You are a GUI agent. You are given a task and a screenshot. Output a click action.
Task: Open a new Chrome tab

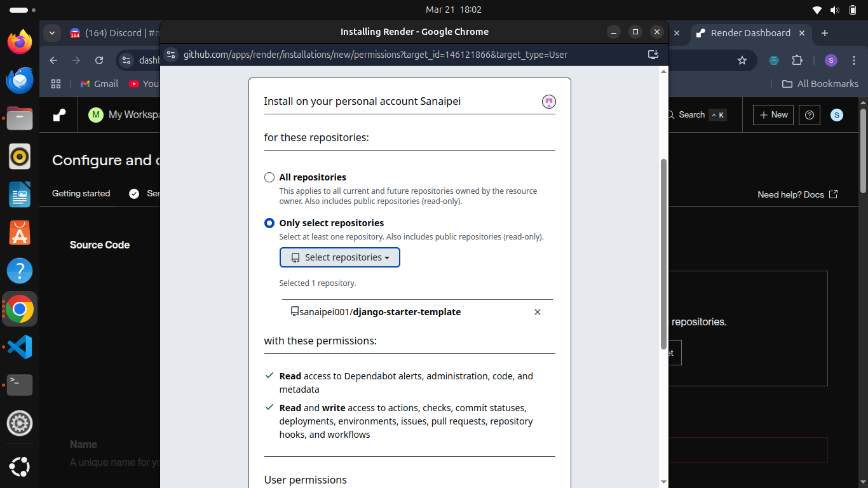(x=825, y=33)
